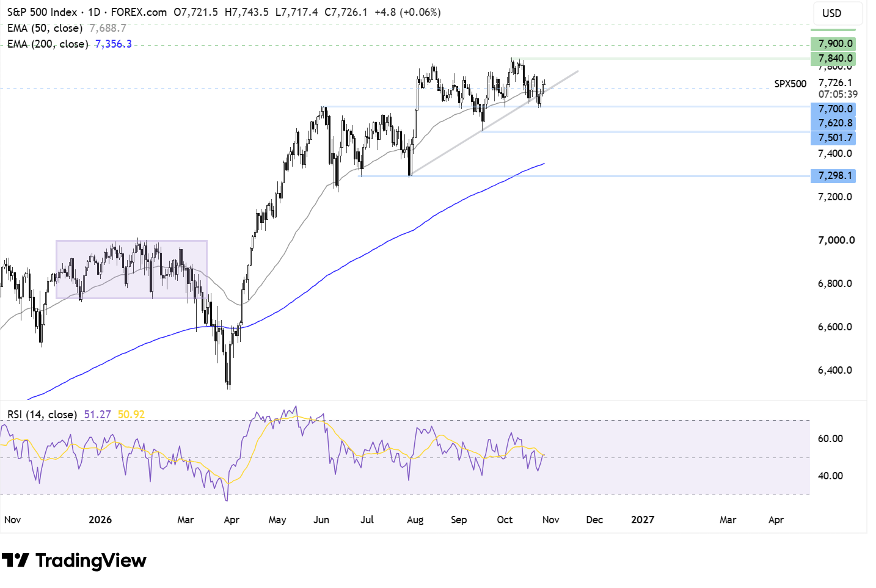This screenshot has width=876, height=588.
Task: Click the current price 7,726.1 label
Action: click(x=835, y=83)
